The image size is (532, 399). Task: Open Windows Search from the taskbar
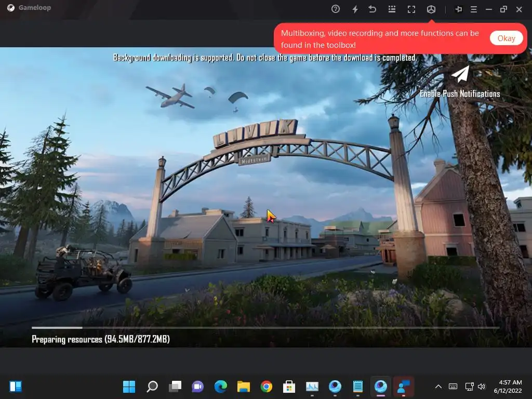tap(152, 387)
